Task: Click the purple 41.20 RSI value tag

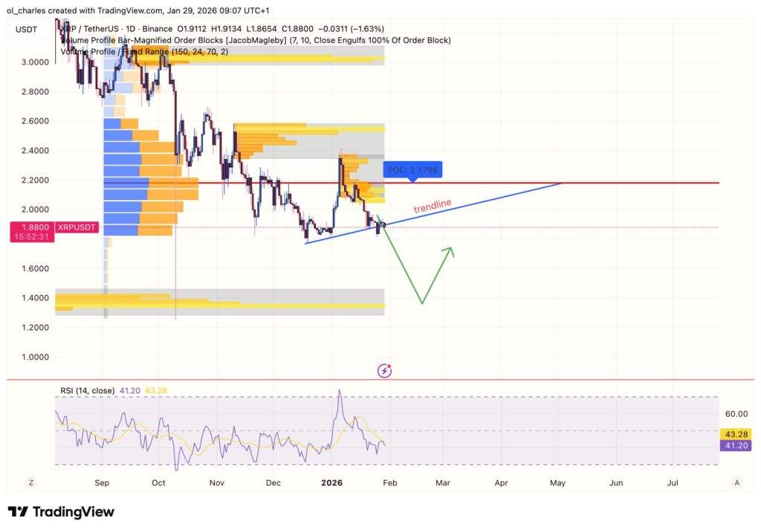Action: tap(734, 445)
